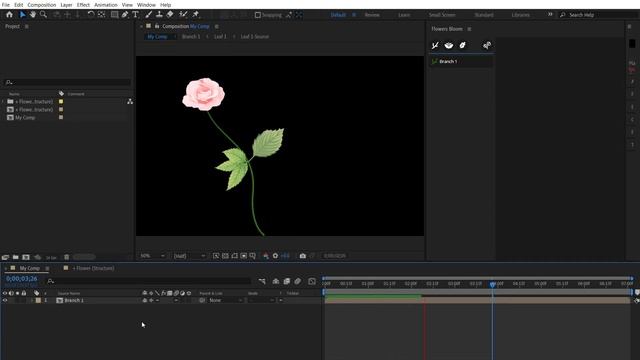The width and height of the screenshot is (640, 360).
Task: Create a new folder in Project panel
Action: pyautogui.click(x=16, y=257)
